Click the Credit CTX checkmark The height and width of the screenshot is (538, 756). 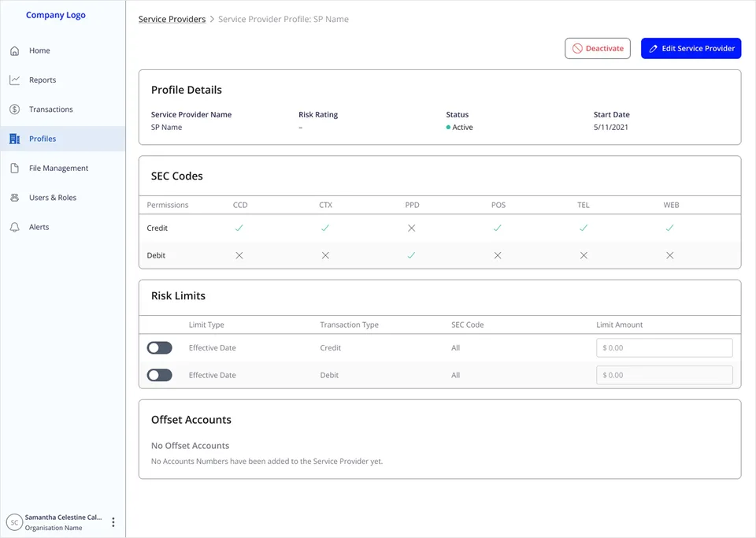click(325, 228)
